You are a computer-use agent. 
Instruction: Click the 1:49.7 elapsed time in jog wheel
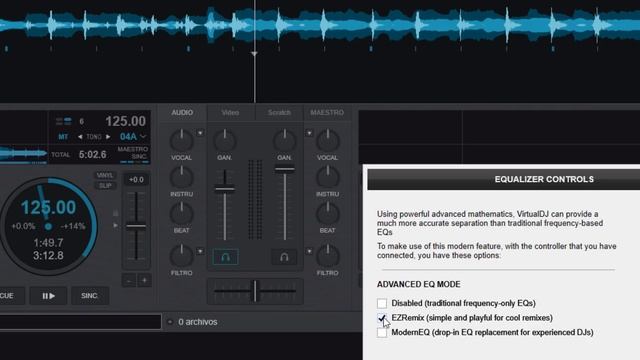tap(48, 243)
